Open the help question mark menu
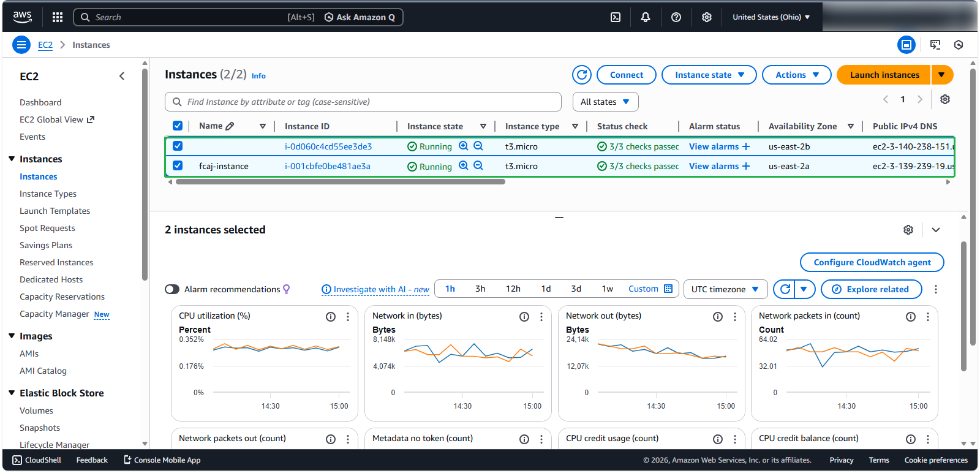 point(676,17)
